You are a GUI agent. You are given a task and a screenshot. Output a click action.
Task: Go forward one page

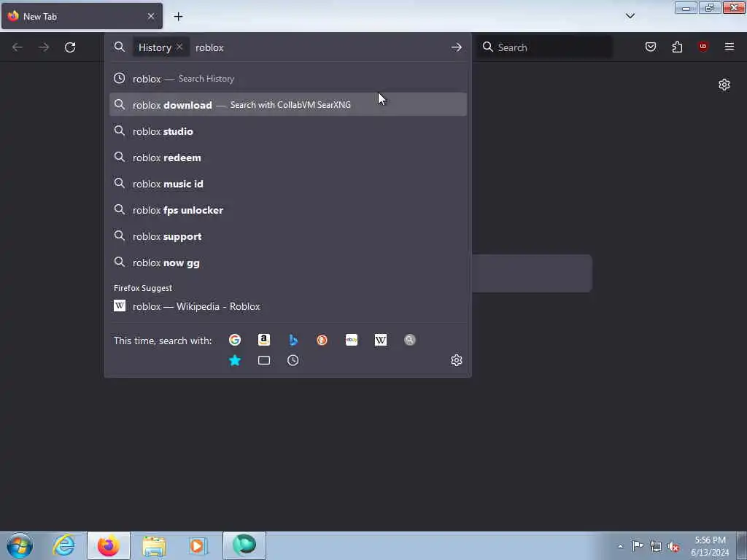point(44,47)
